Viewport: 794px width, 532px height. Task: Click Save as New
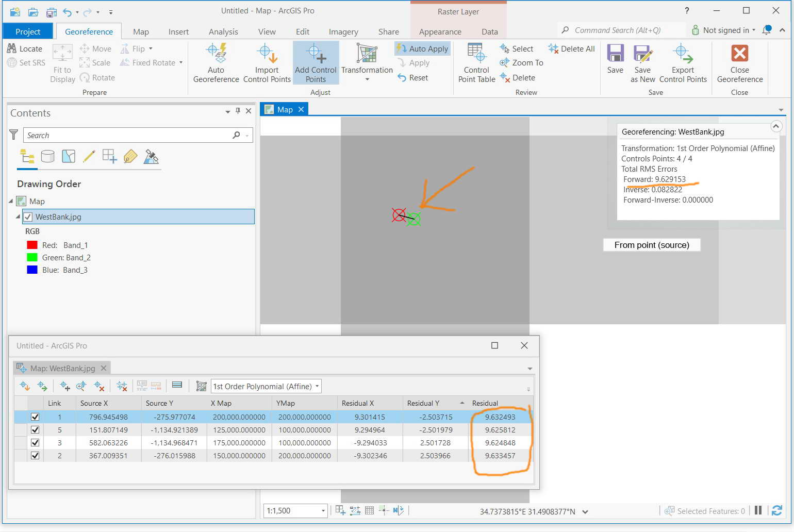pyautogui.click(x=642, y=63)
